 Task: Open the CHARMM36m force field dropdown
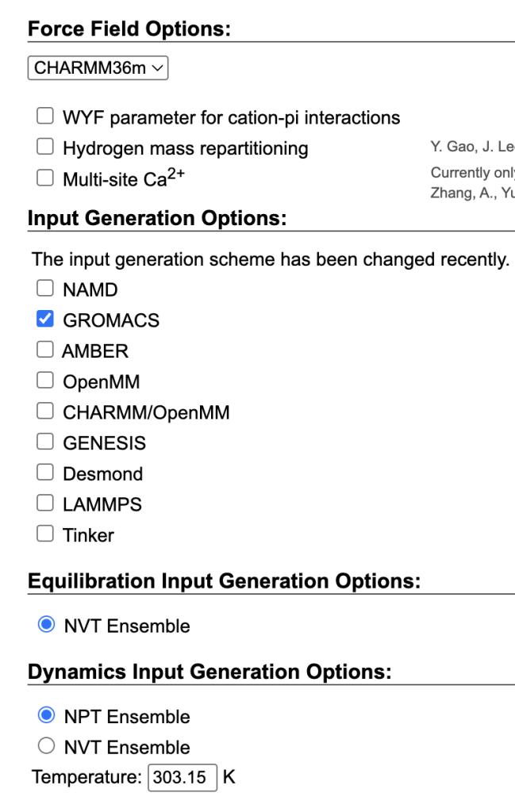coord(98,68)
